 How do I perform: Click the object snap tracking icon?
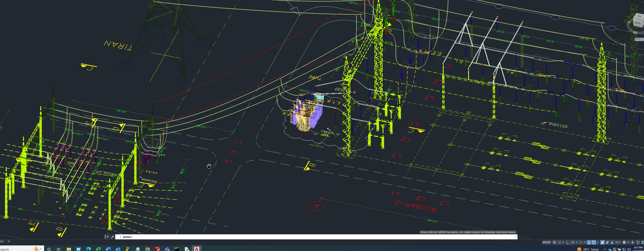(x=589, y=242)
